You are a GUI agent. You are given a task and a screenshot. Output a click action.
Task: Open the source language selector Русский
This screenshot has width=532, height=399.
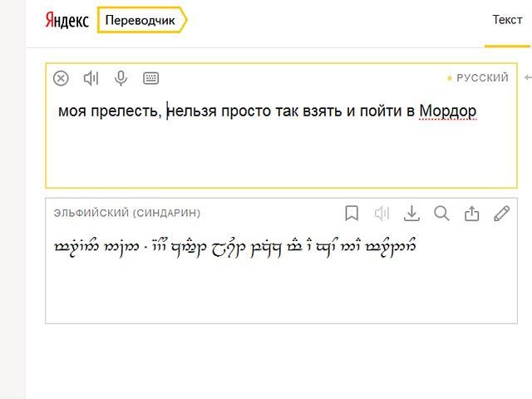[x=481, y=78]
